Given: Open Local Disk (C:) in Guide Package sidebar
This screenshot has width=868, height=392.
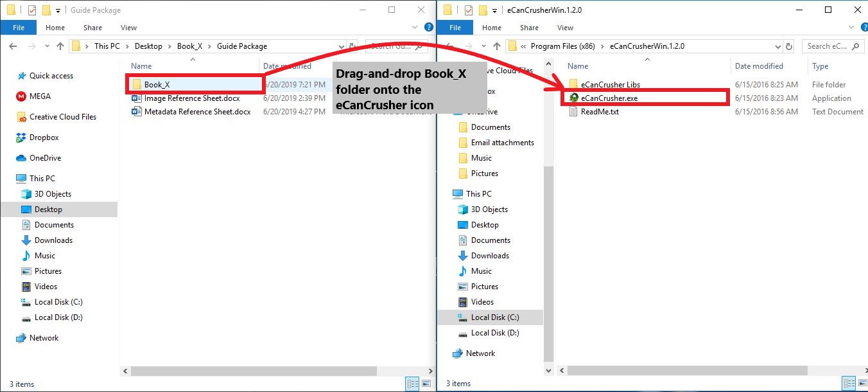Looking at the screenshot, I should coord(52,302).
